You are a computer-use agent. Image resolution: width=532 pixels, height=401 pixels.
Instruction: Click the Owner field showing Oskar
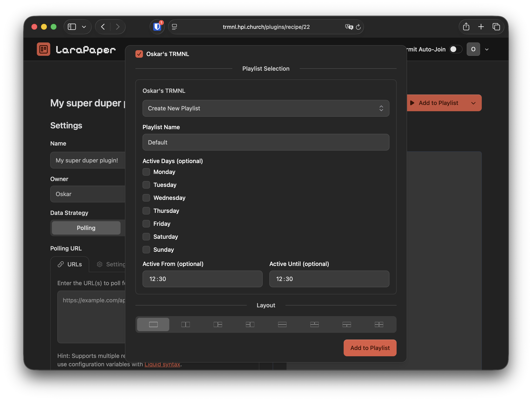[x=88, y=194]
